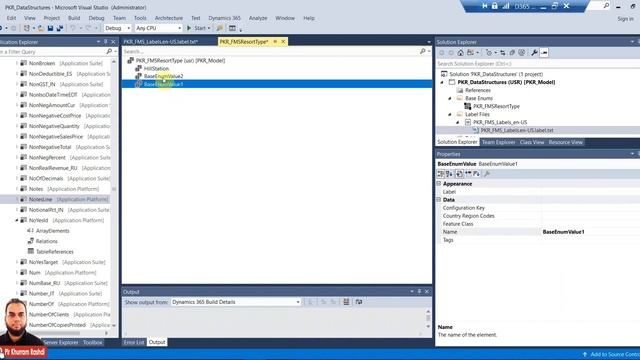Toggle Preview Selected Items in Solution Explorer
640x360 pixels.
[x=544, y=53]
